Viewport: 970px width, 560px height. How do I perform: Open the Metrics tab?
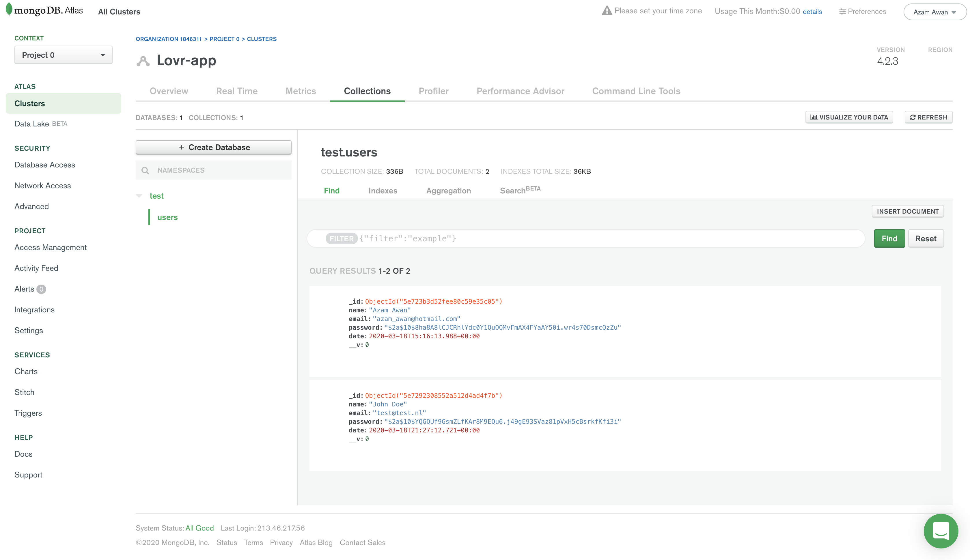pyautogui.click(x=301, y=91)
